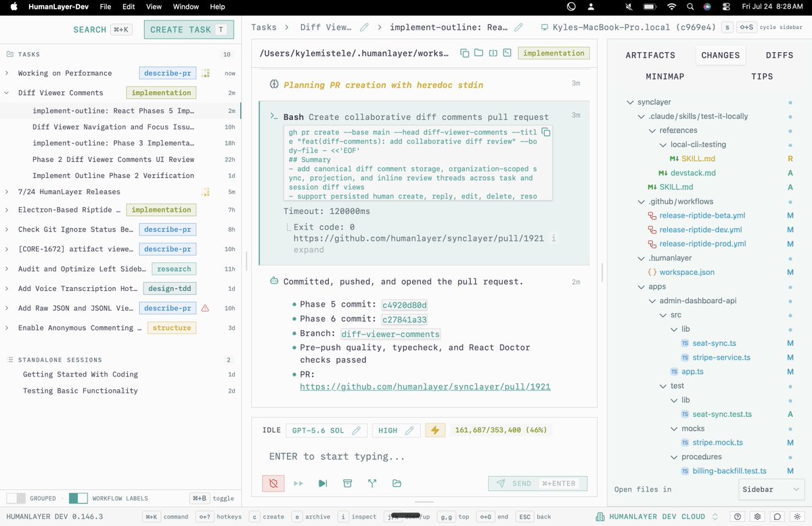Open the Window menu
The image size is (812, 526).
tap(186, 7)
